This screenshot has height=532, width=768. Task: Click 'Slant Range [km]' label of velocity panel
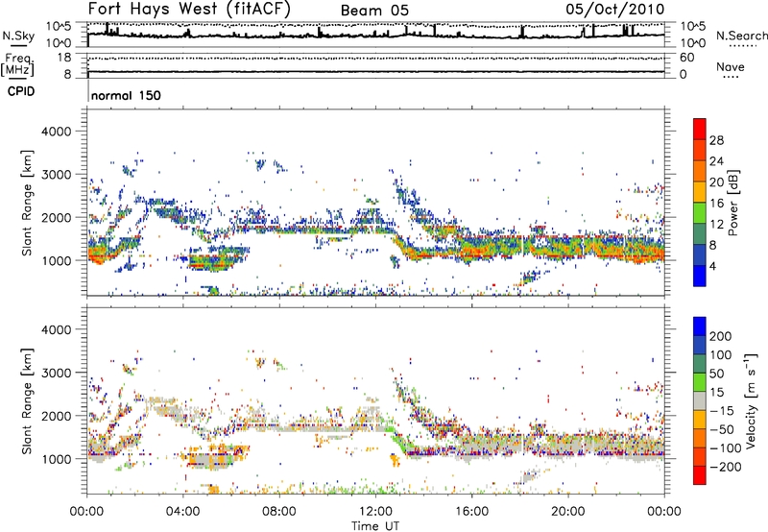coord(27,401)
